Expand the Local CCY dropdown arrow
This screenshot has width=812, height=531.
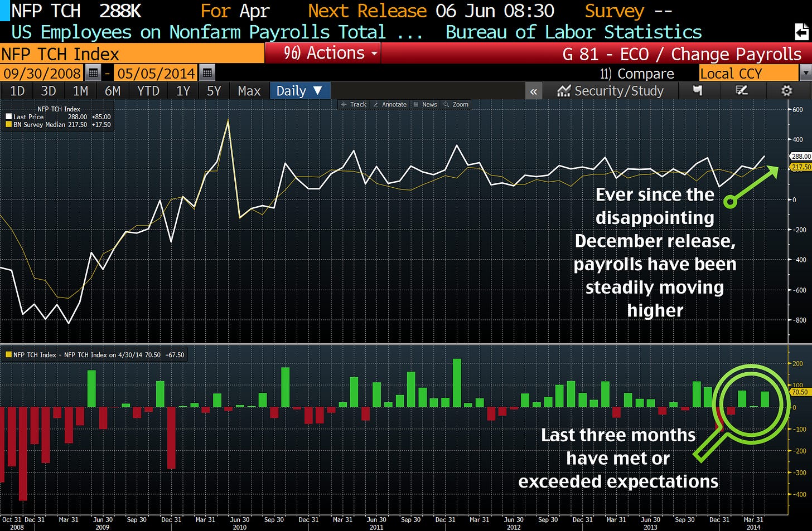click(x=805, y=73)
